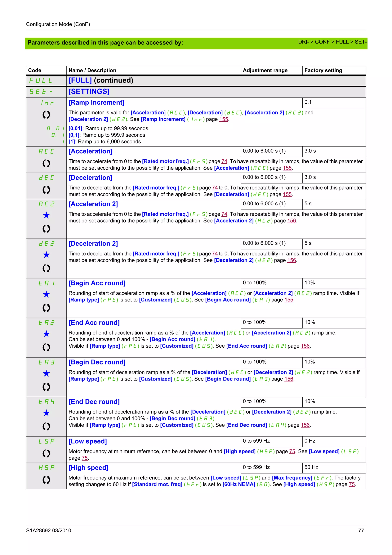Open page 75 link at end of High speed row
Screen dimensions: 392x555
[x=352, y=484]
